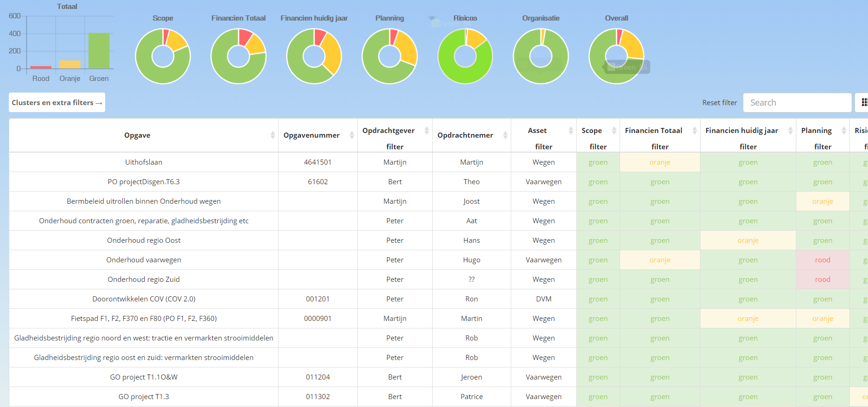
Task: Open Clusters en extra filters panel
Action: [57, 102]
